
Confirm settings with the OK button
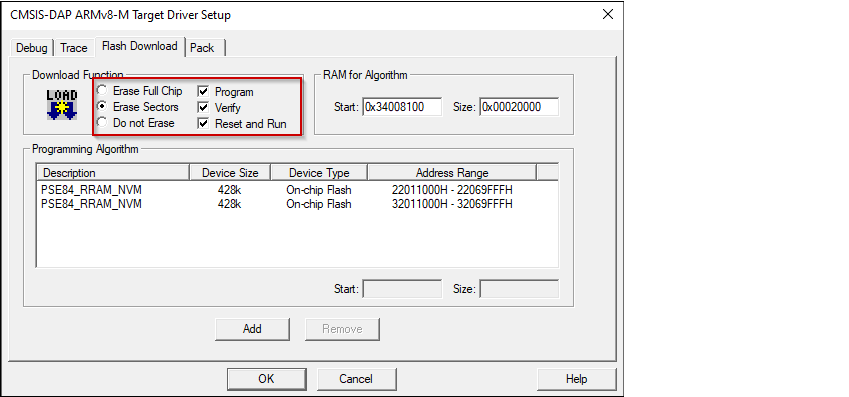click(266, 379)
